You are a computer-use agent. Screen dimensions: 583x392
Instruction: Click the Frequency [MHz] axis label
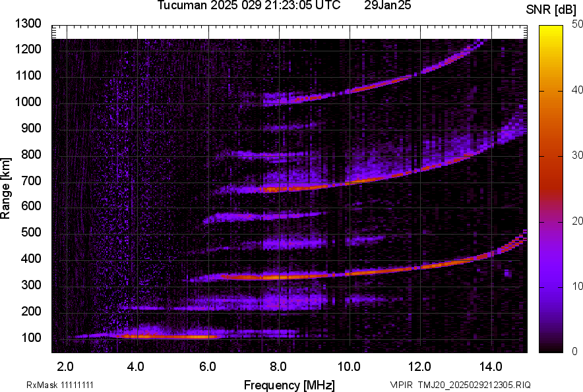pyautogui.click(x=289, y=385)
